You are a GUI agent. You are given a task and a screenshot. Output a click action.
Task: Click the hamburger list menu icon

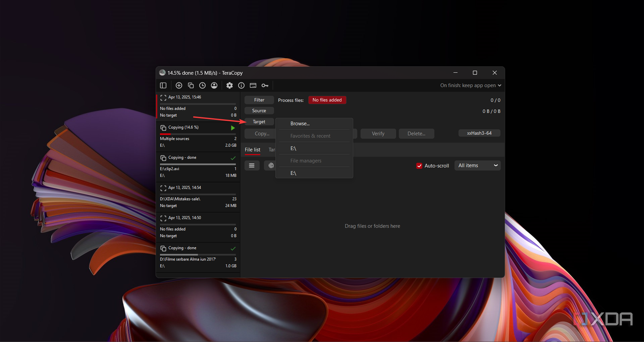coord(252,165)
